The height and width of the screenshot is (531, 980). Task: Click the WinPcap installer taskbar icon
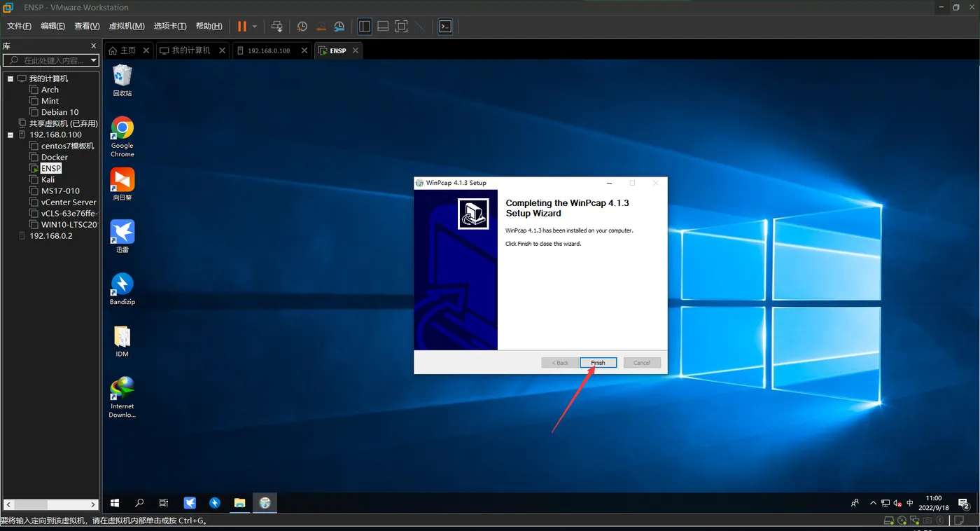pyautogui.click(x=265, y=502)
